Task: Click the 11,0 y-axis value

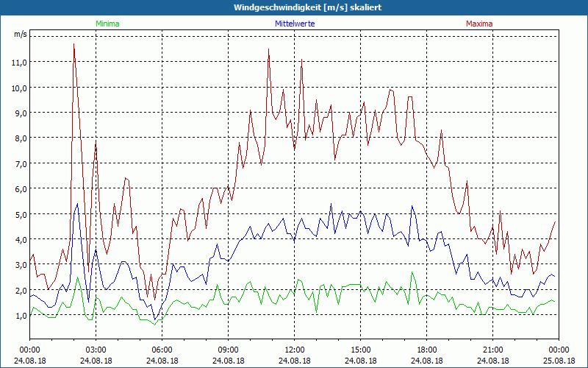Action: [19, 63]
